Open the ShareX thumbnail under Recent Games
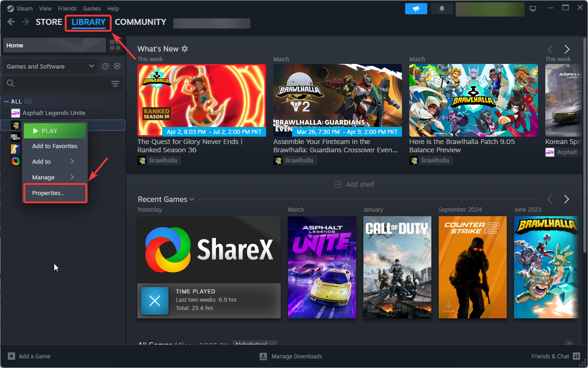 click(x=209, y=249)
